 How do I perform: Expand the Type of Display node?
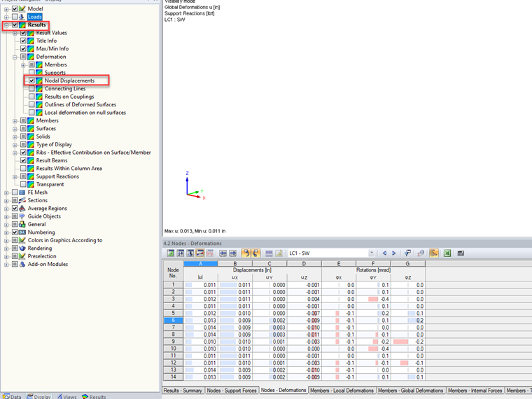[15, 145]
